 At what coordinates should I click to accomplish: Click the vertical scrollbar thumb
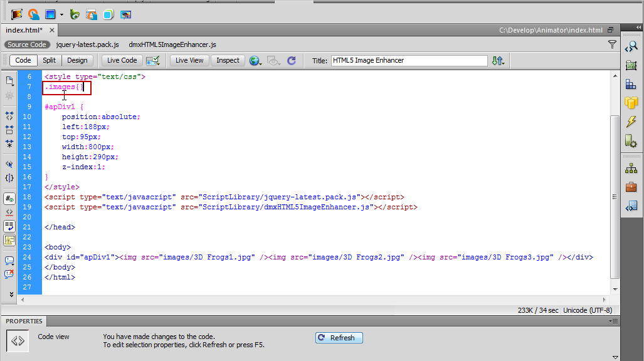click(615, 197)
